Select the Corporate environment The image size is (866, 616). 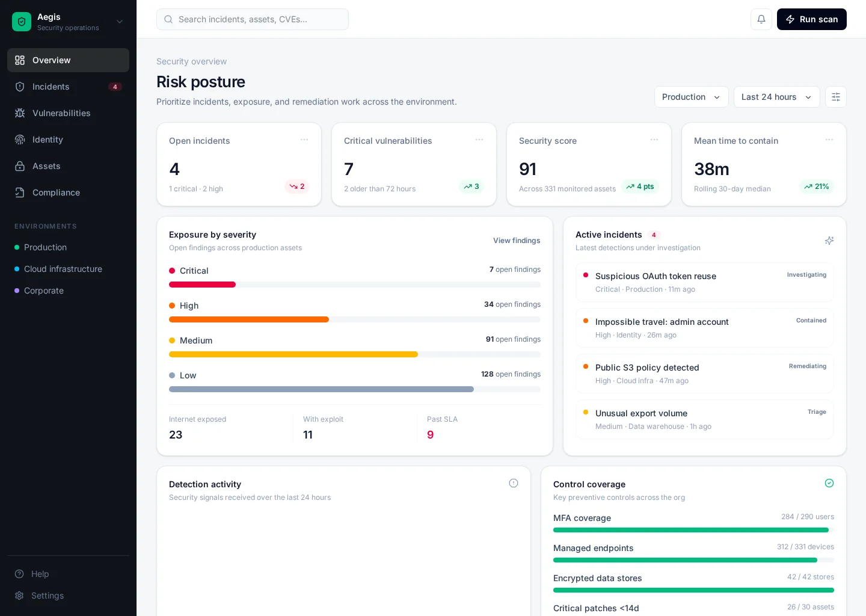pyautogui.click(x=68, y=291)
